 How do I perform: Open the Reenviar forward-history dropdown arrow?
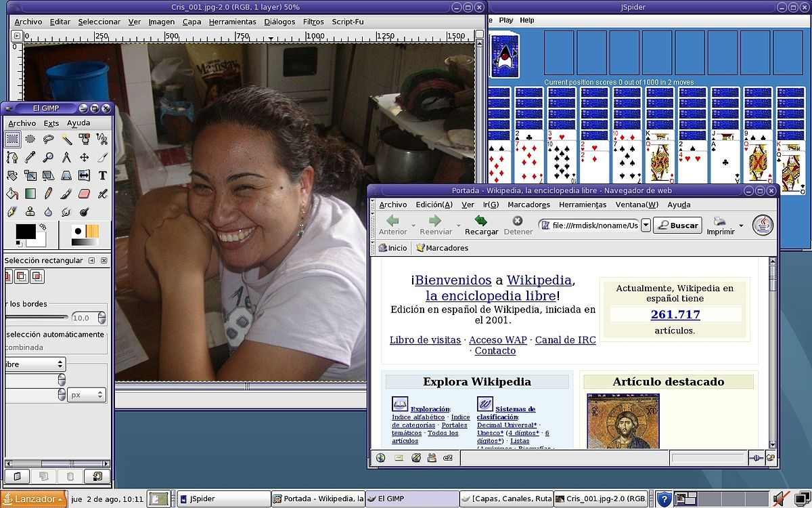click(458, 226)
